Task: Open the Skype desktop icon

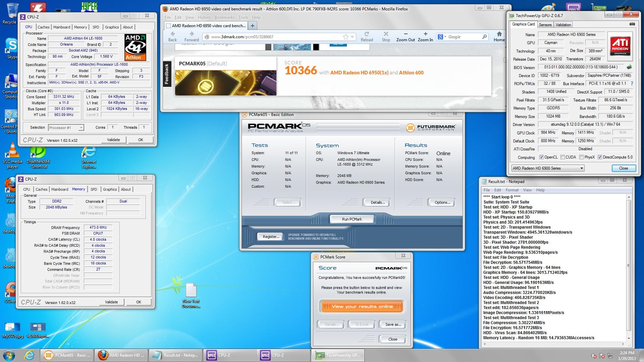Action: (x=12, y=49)
